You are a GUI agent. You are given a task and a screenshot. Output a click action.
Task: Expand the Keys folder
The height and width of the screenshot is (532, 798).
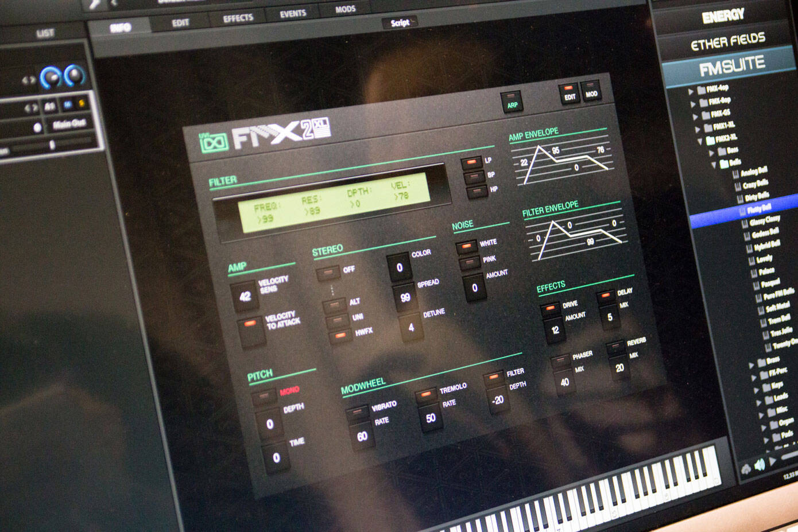click(x=756, y=390)
